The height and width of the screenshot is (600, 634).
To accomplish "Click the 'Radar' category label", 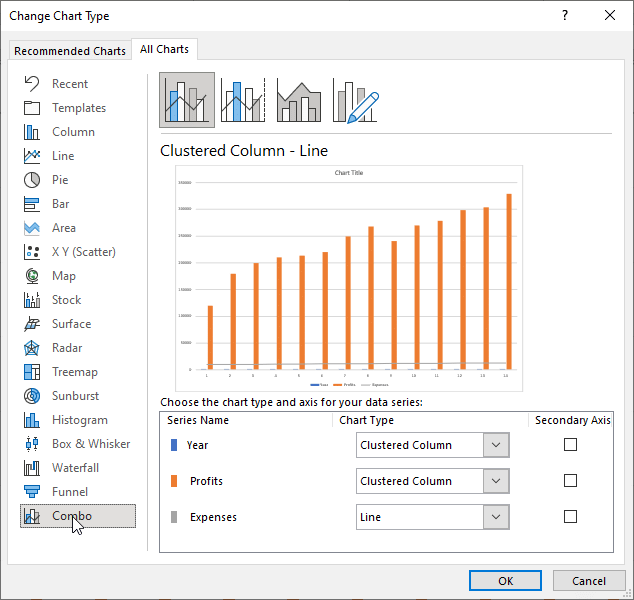I will (x=67, y=348).
